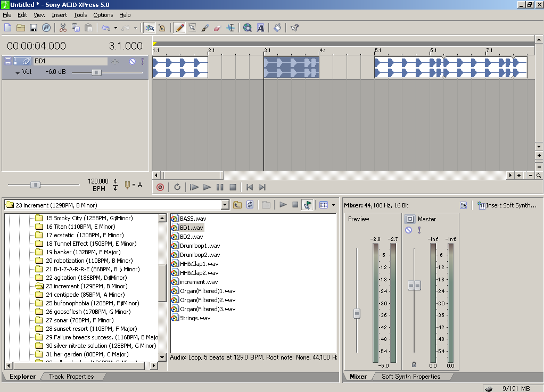Screen dimensions: 544x392
Task: Click the Paste clipboard icon
Action: click(88, 28)
